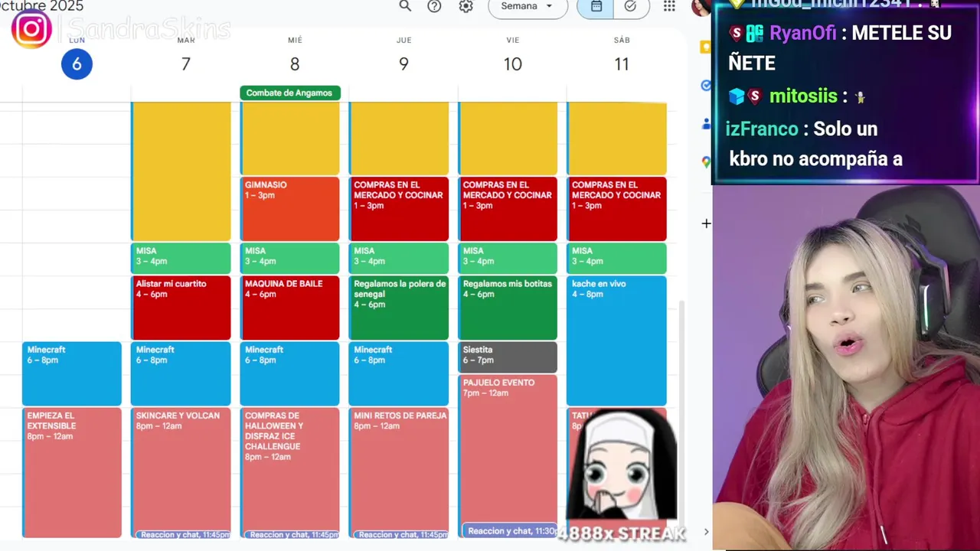Screen dimensions: 980x551
Task: Switch to calendar view toggle
Action: [x=596, y=6]
